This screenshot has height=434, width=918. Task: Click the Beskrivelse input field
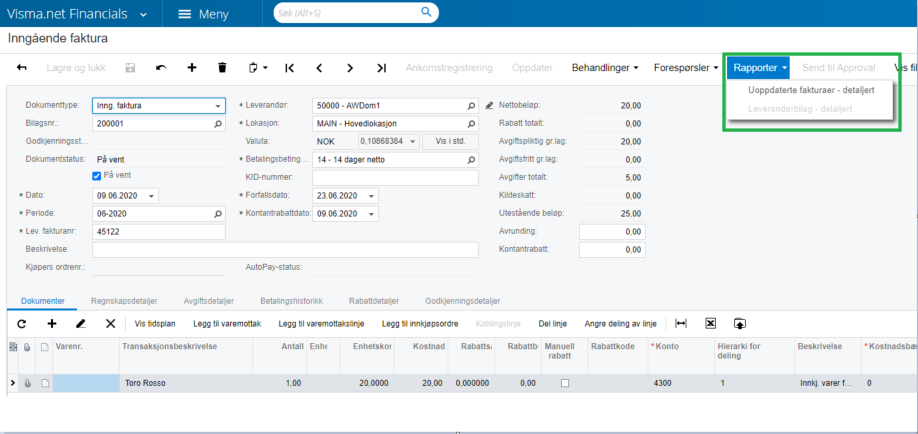[x=285, y=250]
